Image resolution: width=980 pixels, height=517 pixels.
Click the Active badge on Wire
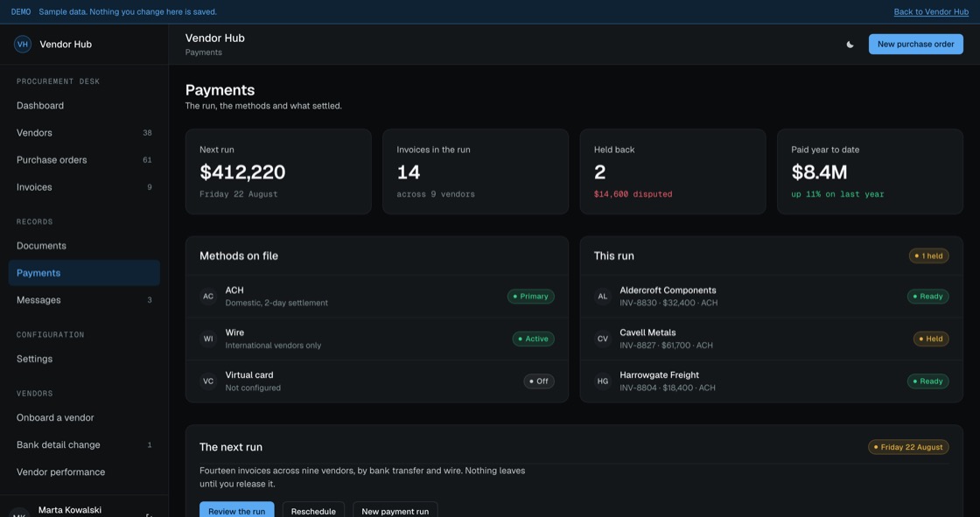pos(533,339)
